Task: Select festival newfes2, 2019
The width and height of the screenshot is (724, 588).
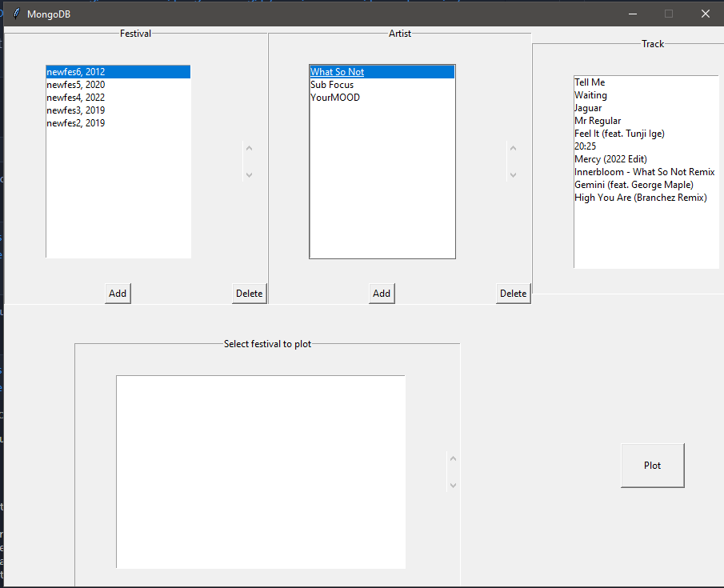Action: pyautogui.click(x=118, y=123)
